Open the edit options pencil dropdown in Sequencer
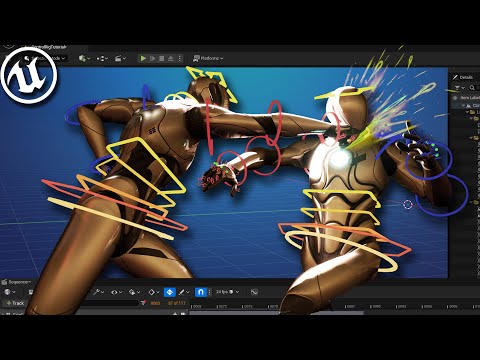 [x=184, y=292]
